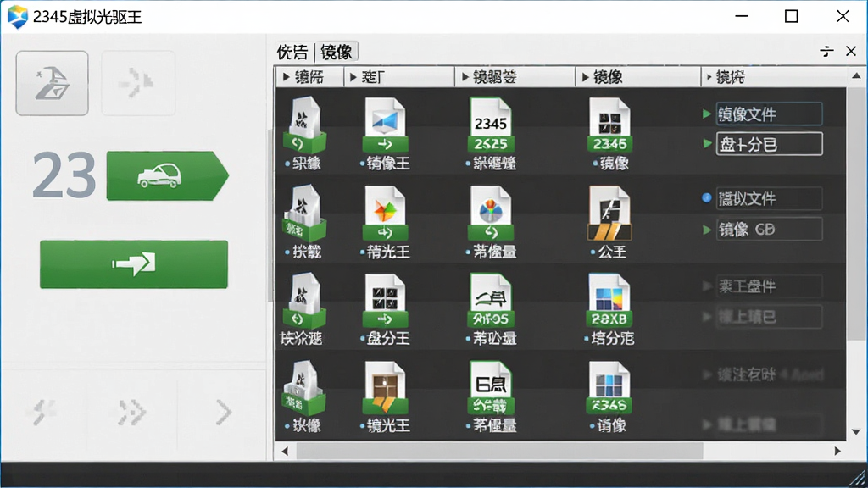The height and width of the screenshot is (488, 868).
Task: Open the dark orange-striped icon labeled 公王
Action: [x=609, y=213]
